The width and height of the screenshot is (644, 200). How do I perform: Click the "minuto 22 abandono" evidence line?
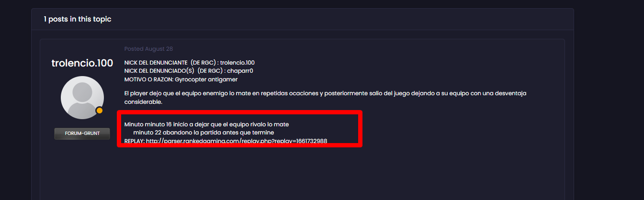tap(203, 132)
